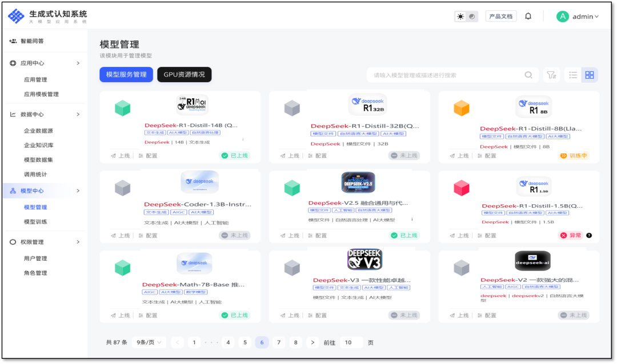Select 企业知识库 from the sidebar
Screen dimensions: 617x364
[38, 145]
